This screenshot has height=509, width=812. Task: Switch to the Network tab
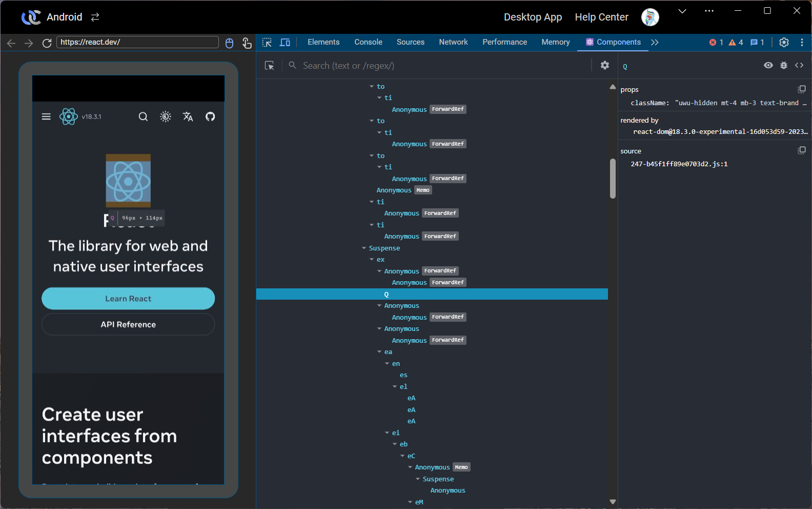click(453, 42)
